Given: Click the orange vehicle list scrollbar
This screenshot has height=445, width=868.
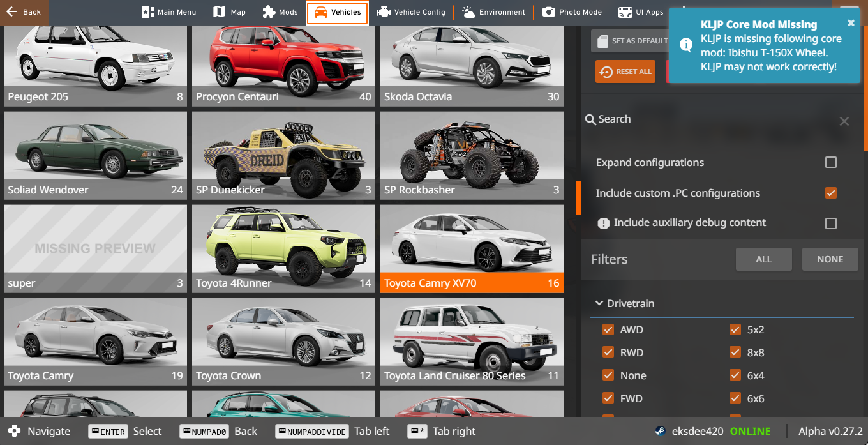Looking at the screenshot, I should (578, 197).
